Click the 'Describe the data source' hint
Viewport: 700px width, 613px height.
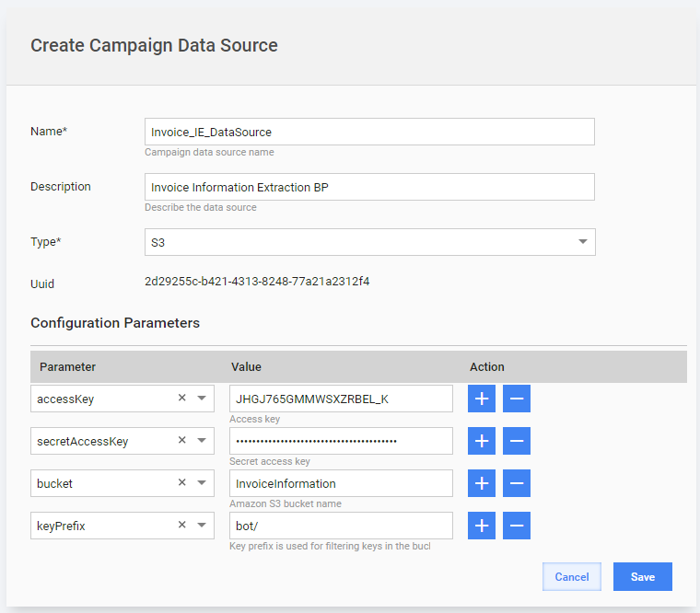201,207
